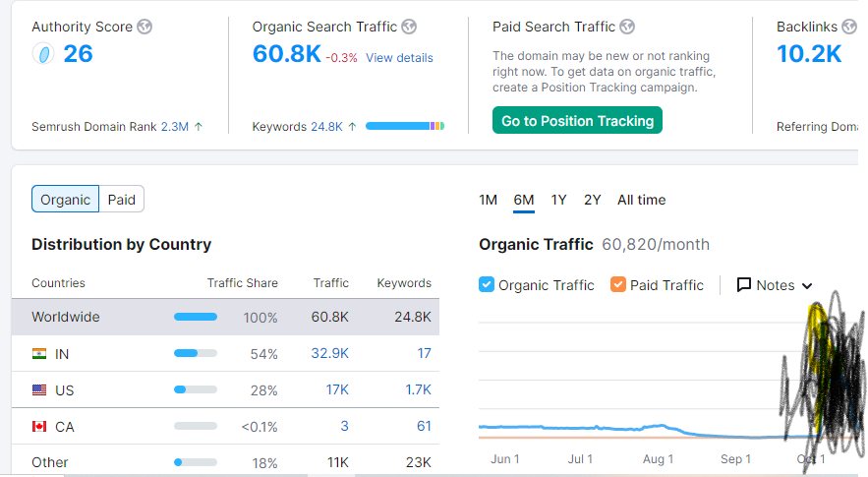This screenshot has width=868, height=477.
Task: Click the Go to Position Tracking button
Action: click(577, 120)
